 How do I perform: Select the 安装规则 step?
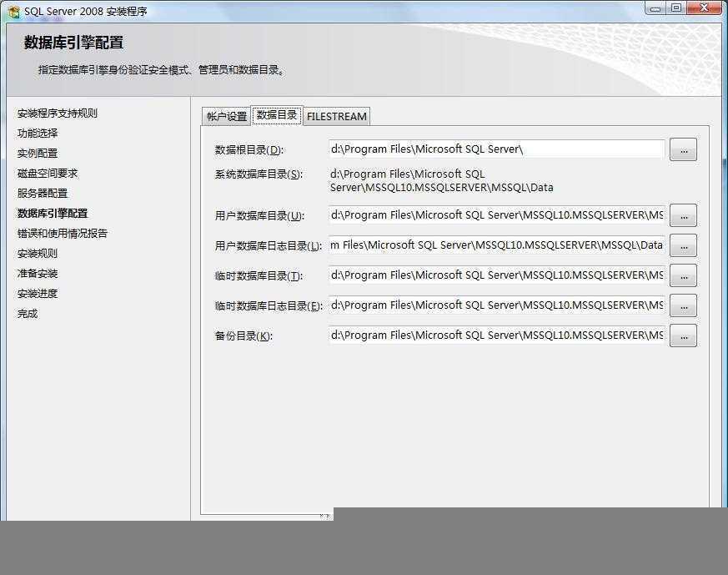pos(38,254)
